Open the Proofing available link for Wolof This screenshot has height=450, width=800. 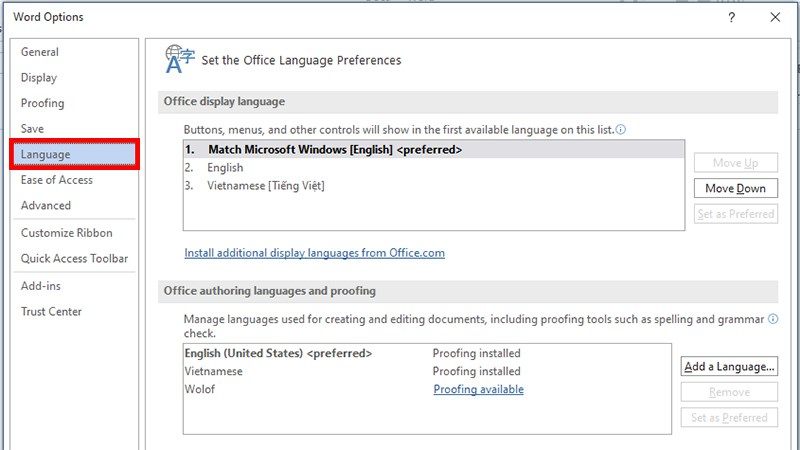click(479, 389)
